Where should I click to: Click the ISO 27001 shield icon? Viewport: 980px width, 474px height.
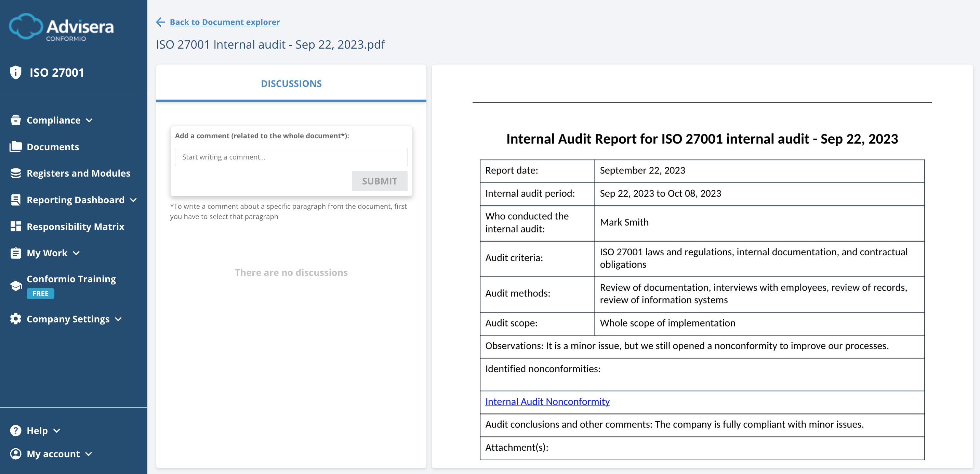[16, 72]
